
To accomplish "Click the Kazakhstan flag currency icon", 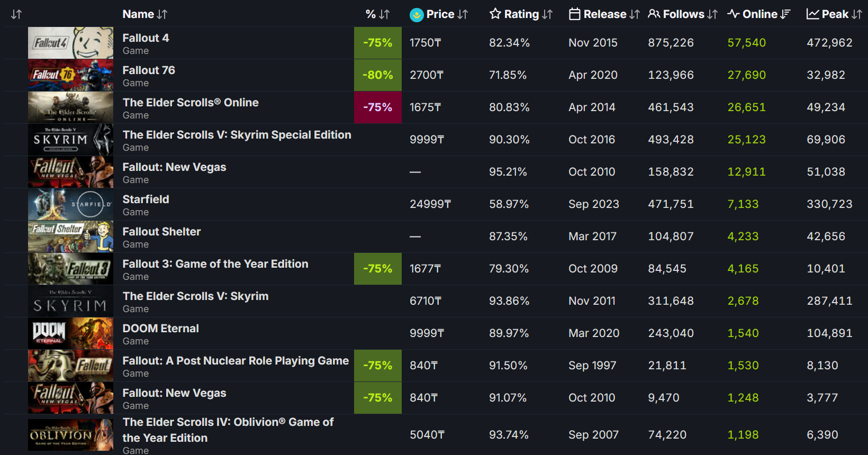I will point(417,15).
